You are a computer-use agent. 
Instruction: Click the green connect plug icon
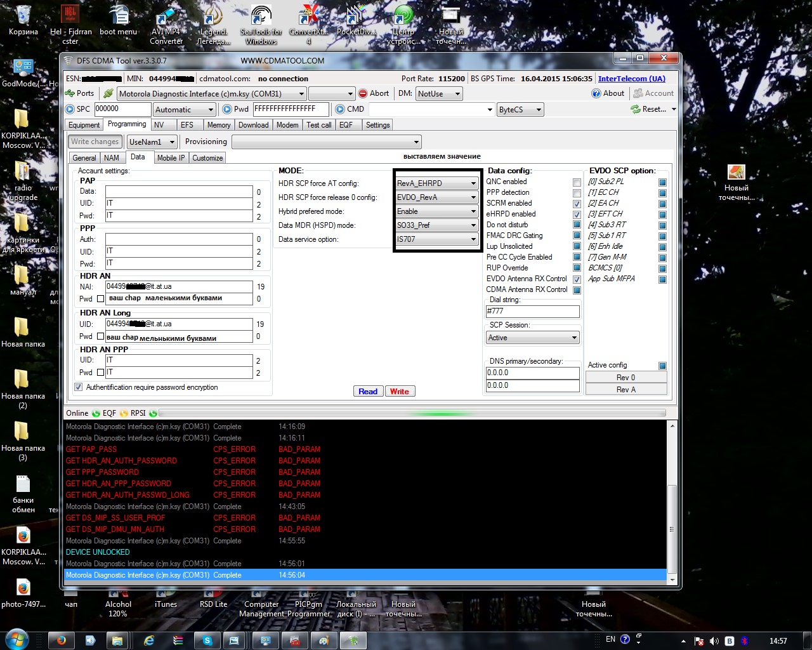(x=108, y=93)
